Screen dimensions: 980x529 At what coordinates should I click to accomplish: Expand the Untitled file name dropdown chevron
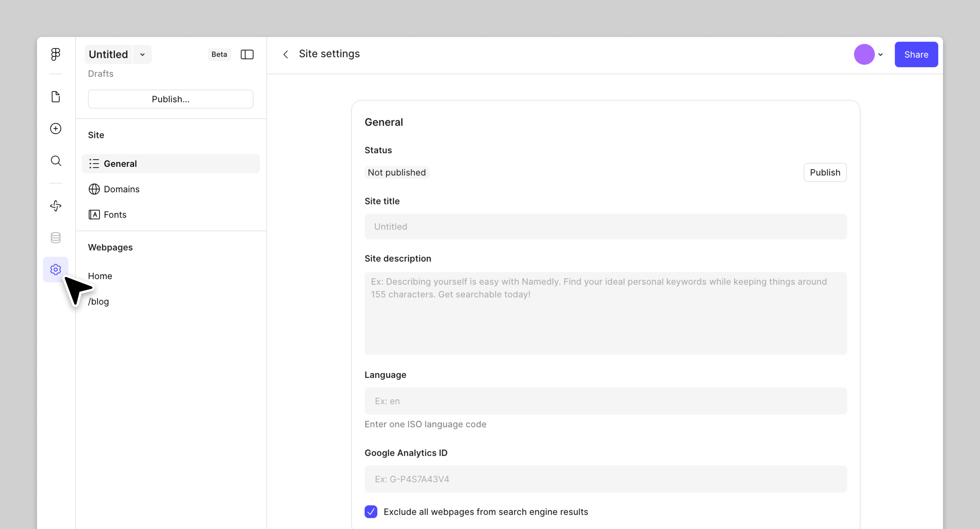coord(142,54)
